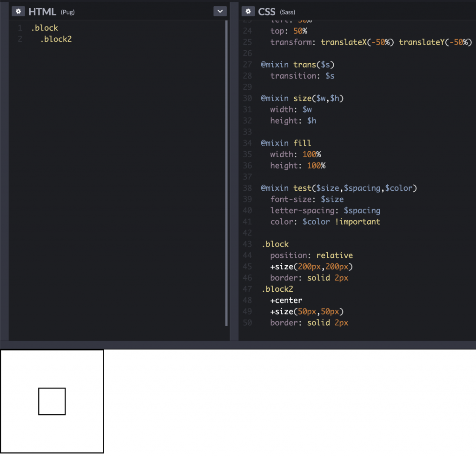Place cursor on .block line in HTML editor

[45, 28]
